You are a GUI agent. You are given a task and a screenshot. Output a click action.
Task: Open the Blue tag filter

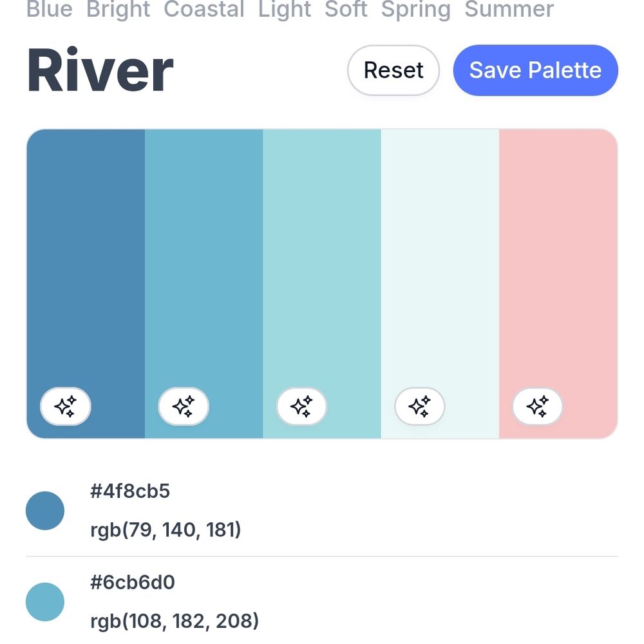[x=50, y=10]
